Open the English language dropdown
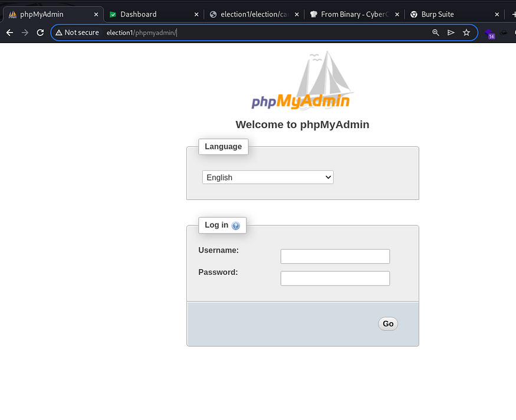 coord(268,177)
